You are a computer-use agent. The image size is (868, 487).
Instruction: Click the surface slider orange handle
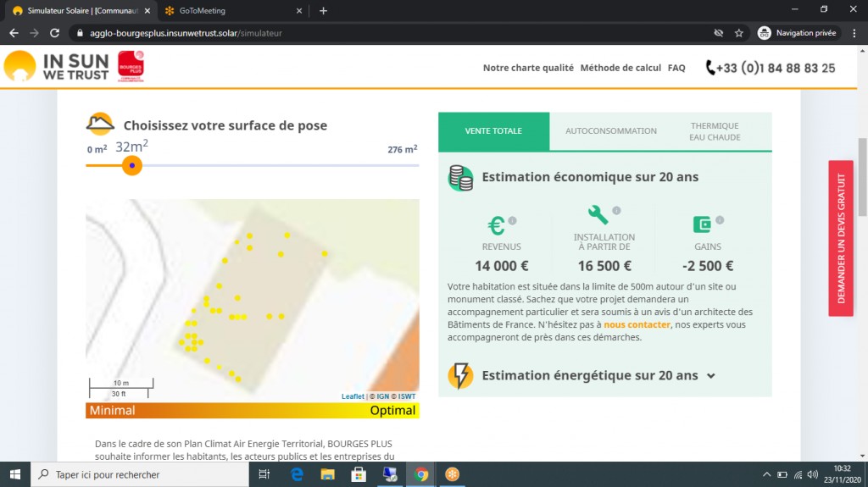click(x=131, y=165)
